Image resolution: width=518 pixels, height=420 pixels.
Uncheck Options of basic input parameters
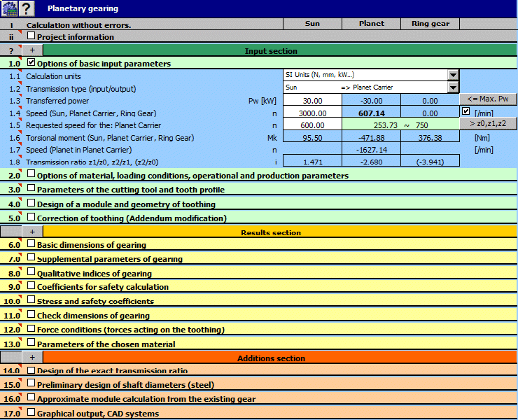(x=31, y=63)
